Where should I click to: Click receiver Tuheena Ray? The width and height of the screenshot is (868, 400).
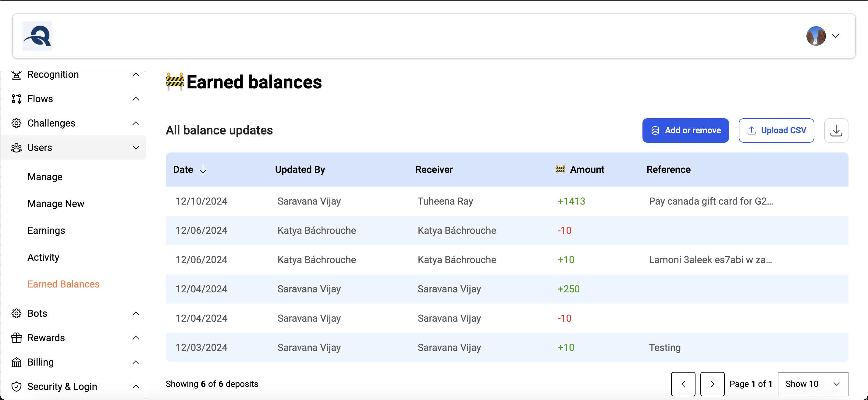pyautogui.click(x=446, y=201)
